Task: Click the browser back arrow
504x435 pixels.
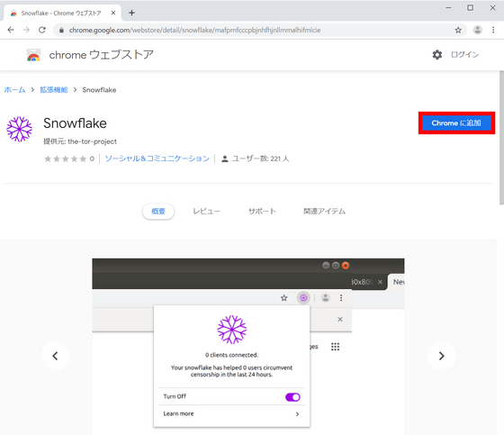Action: (x=11, y=30)
